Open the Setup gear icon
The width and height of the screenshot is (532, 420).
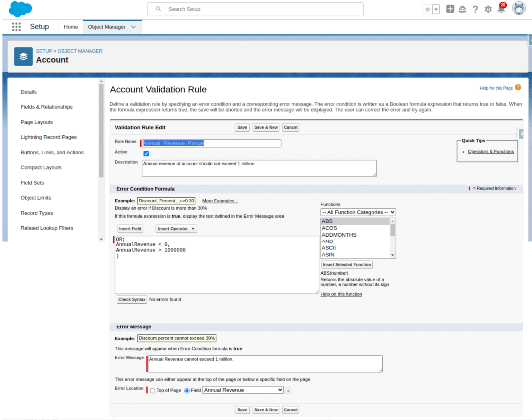point(488,9)
